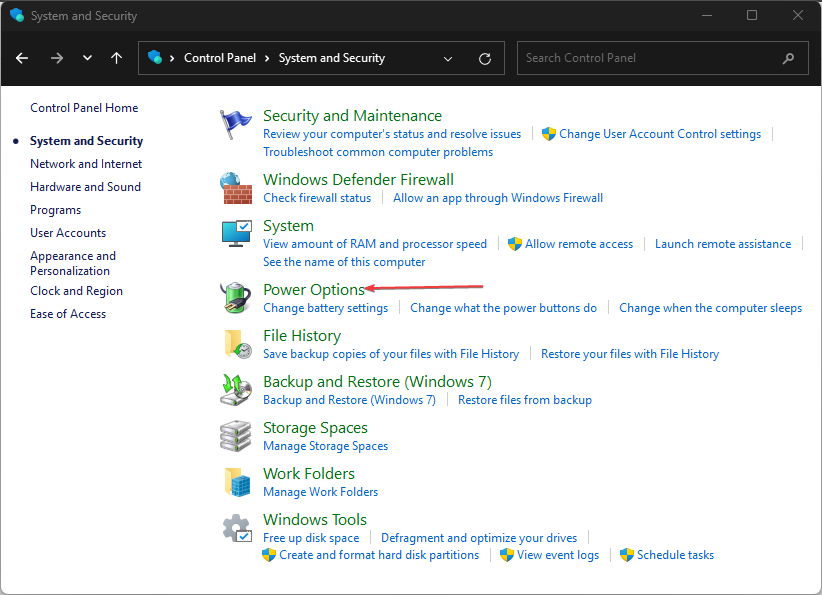Image resolution: width=822 pixels, height=595 pixels.
Task: Click the Power Options battery icon
Action: 235,298
